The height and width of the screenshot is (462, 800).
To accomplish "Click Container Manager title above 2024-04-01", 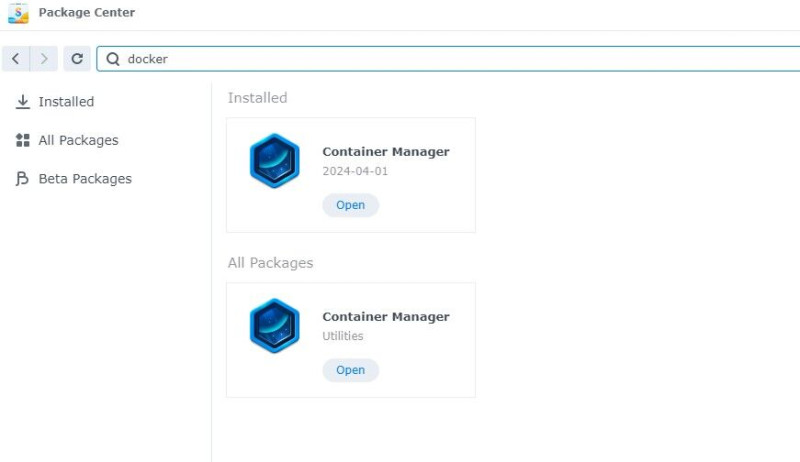I will (386, 152).
